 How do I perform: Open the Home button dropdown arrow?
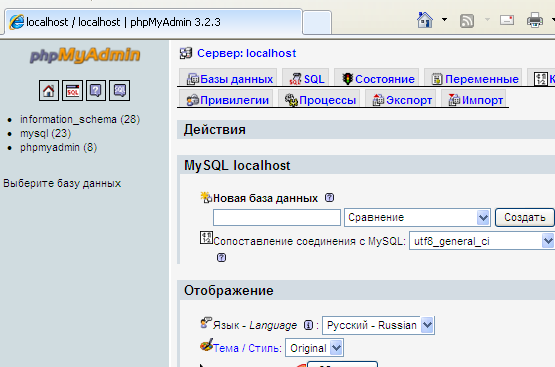click(444, 20)
